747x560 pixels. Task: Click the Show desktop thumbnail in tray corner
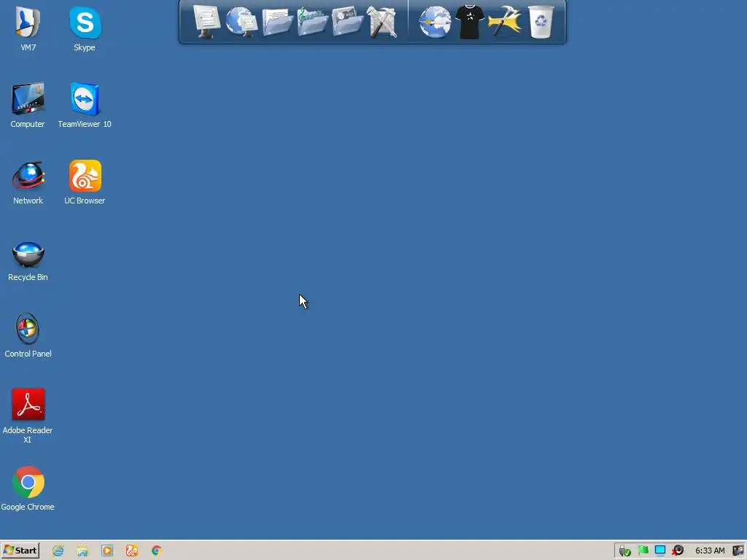pos(738,551)
